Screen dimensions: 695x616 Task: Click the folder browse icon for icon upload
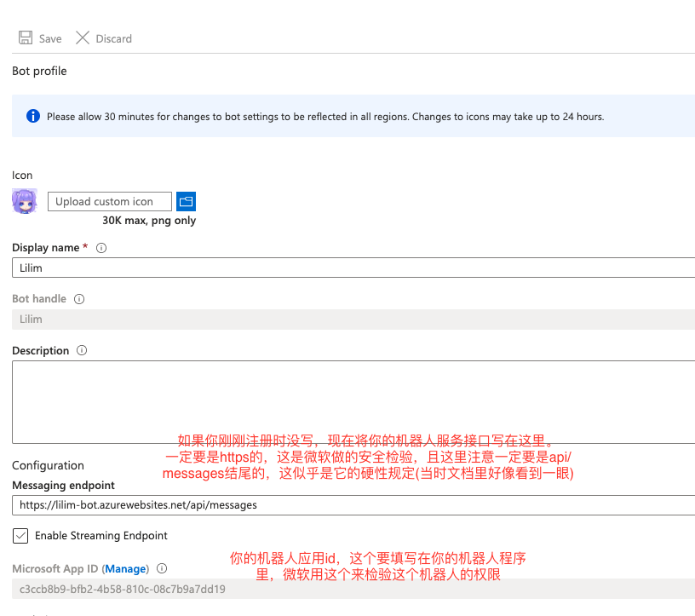tap(186, 202)
